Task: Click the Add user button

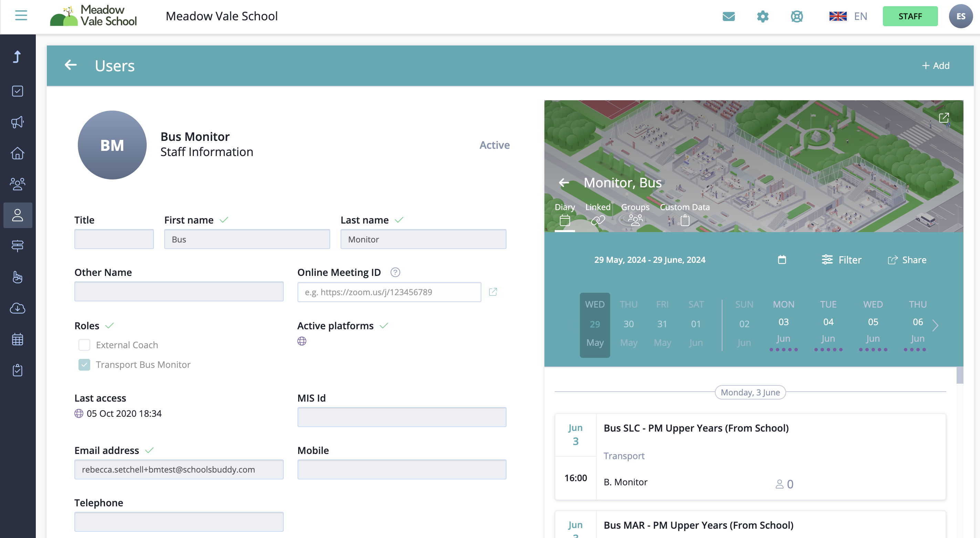Action: [x=936, y=66]
